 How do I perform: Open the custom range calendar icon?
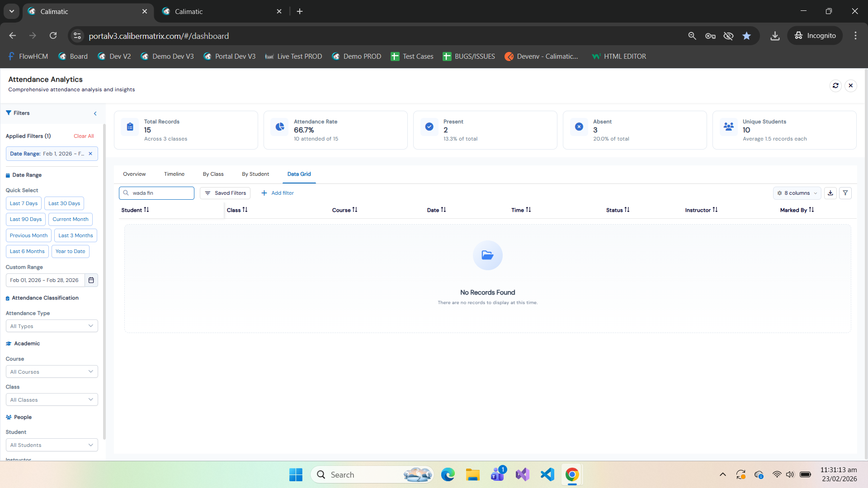coord(91,280)
